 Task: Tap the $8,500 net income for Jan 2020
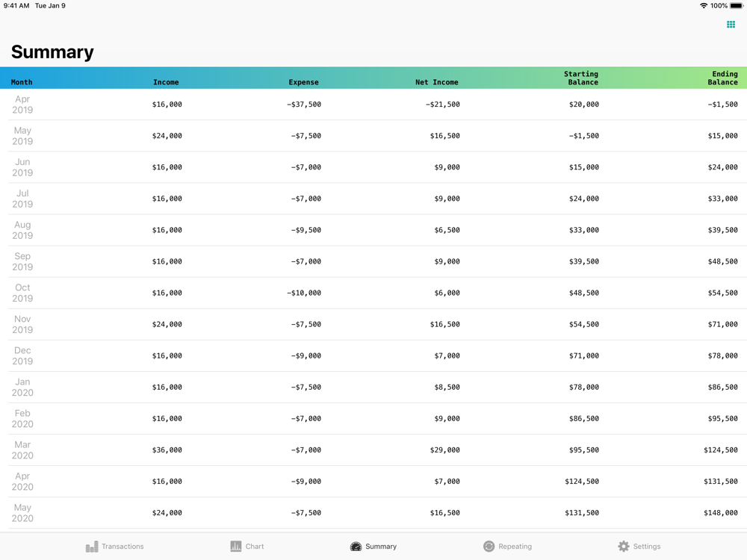[x=447, y=387]
